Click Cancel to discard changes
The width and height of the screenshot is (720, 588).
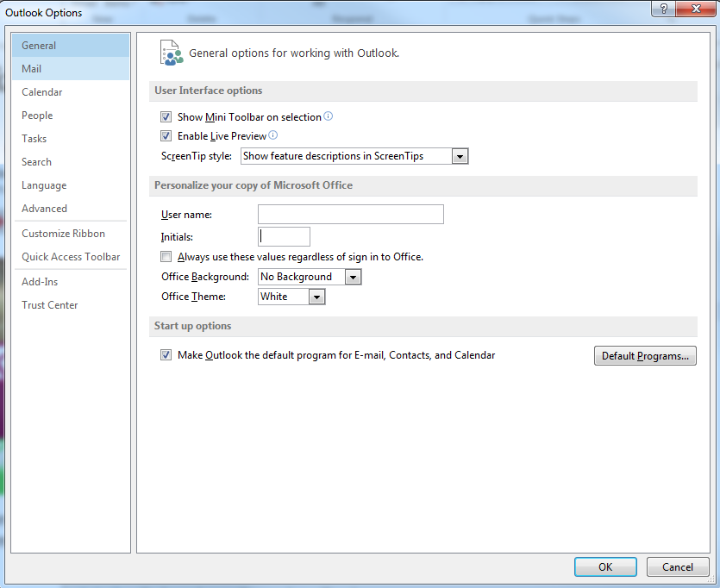pyautogui.click(x=677, y=567)
